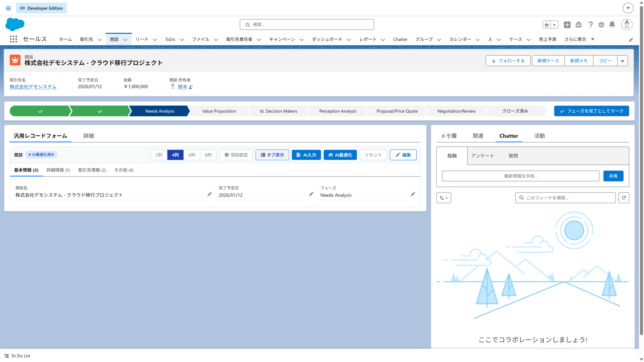Open the 株式会社デモシステム account link
Viewport: 644px width, 362px height.
pos(33,87)
